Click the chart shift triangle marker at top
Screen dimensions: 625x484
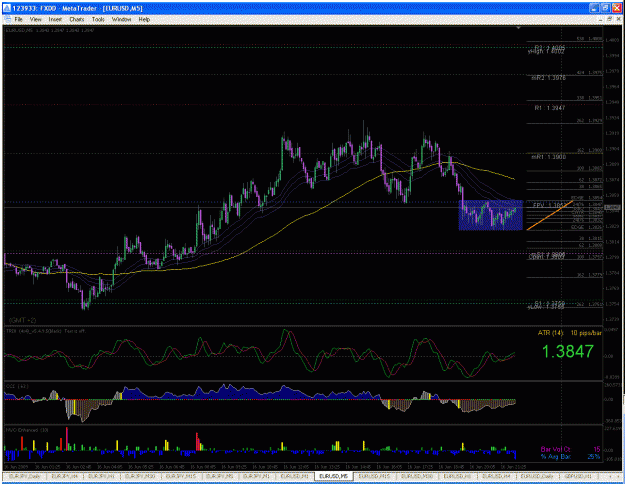pyautogui.click(x=518, y=28)
